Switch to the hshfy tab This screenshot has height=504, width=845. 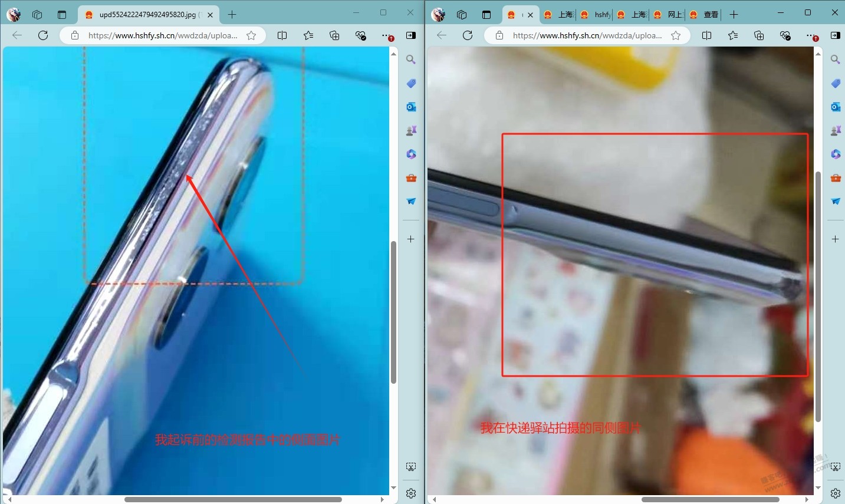(596, 15)
